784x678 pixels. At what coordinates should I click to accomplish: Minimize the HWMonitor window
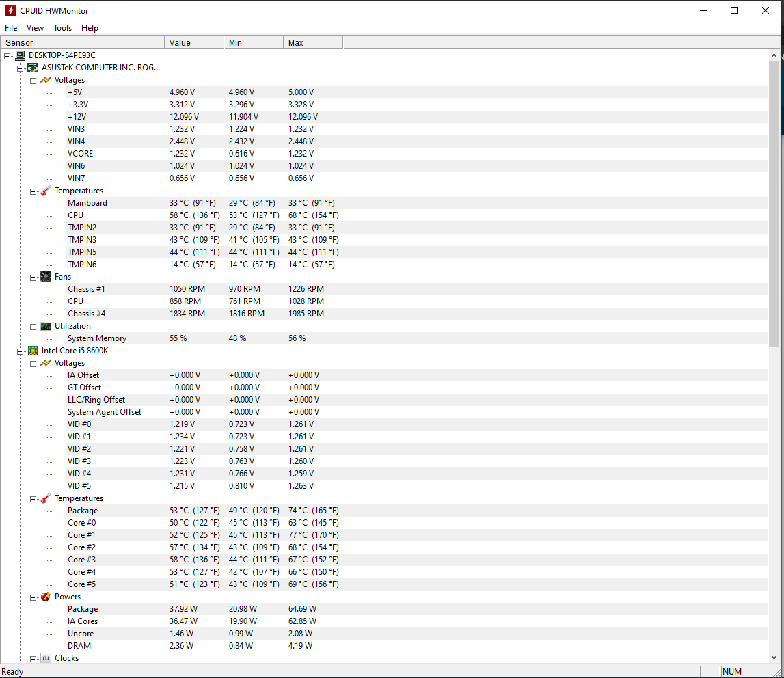pyautogui.click(x=703, y=10)
